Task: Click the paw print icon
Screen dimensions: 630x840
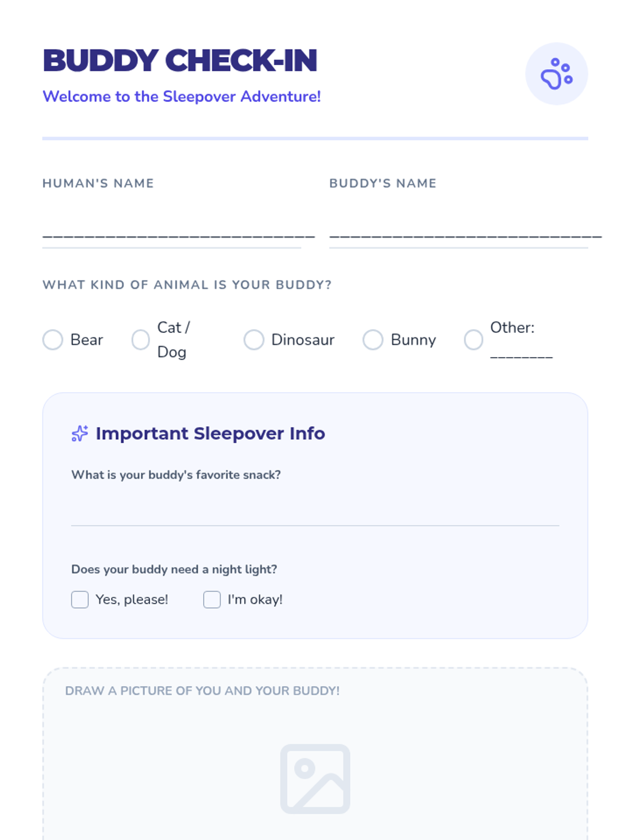Action: tap(556, 74)
